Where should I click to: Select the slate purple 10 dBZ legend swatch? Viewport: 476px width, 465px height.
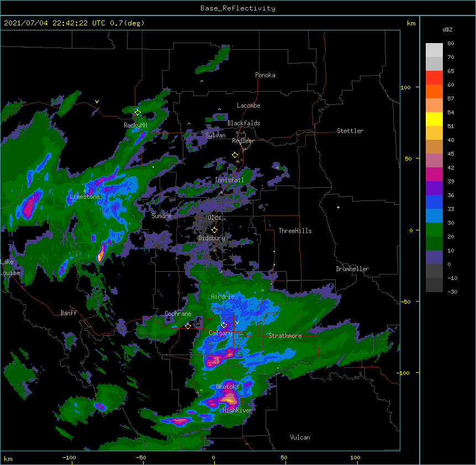434,257
